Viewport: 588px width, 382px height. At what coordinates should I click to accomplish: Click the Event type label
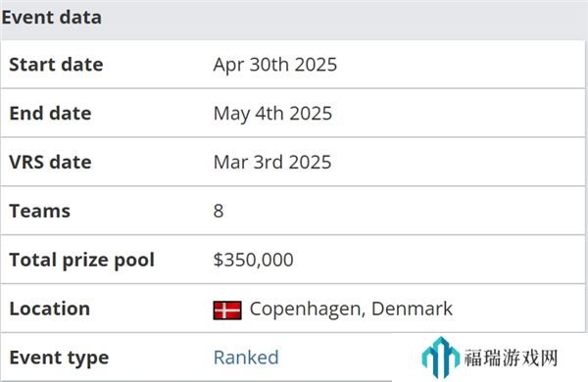click(x=59, y=358)
